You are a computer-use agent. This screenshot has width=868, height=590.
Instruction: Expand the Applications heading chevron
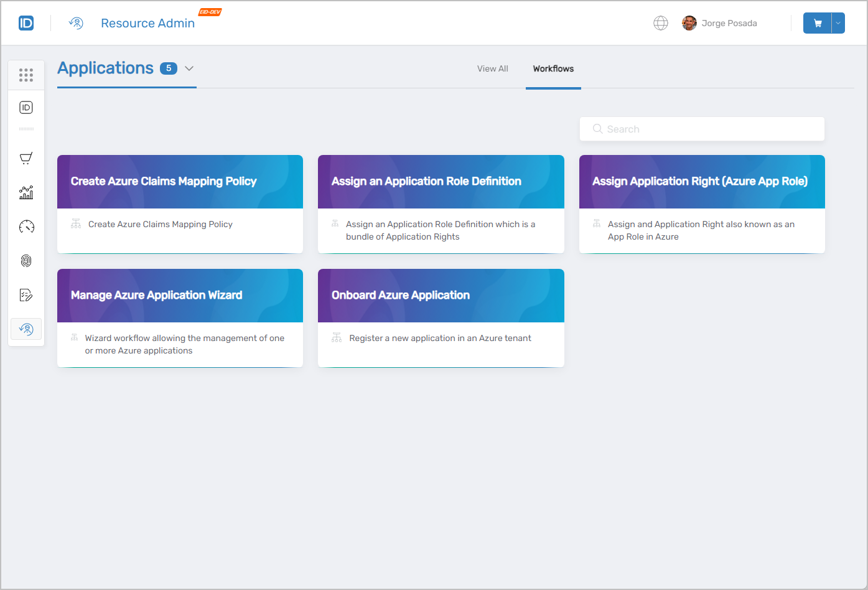[189, 68]
